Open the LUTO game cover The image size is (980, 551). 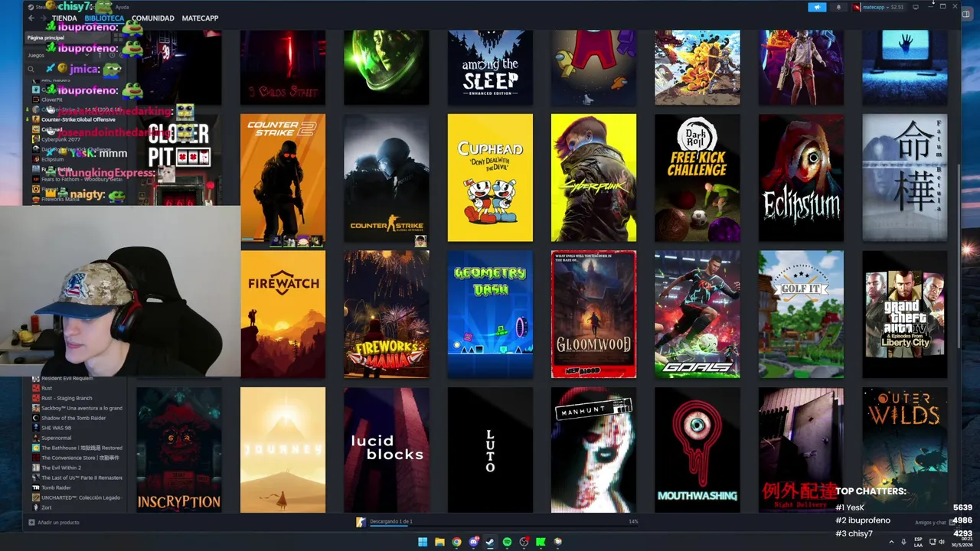(490, 450)
